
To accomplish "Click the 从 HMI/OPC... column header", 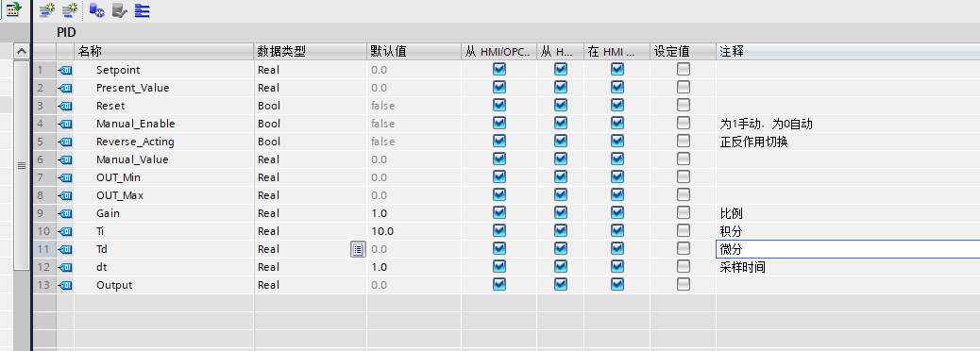I will 498,52.
